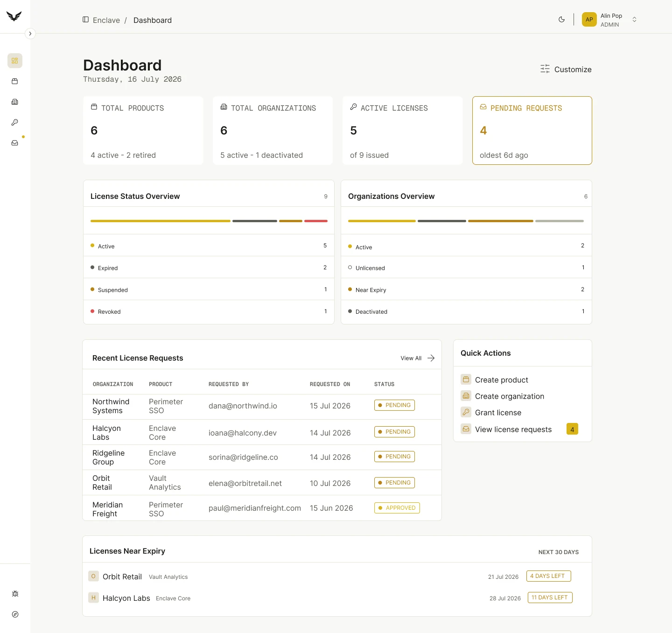Viewport: 672px width, 633px height.
Task: Click the View license requests inbox icon
Action: [466, 429]
